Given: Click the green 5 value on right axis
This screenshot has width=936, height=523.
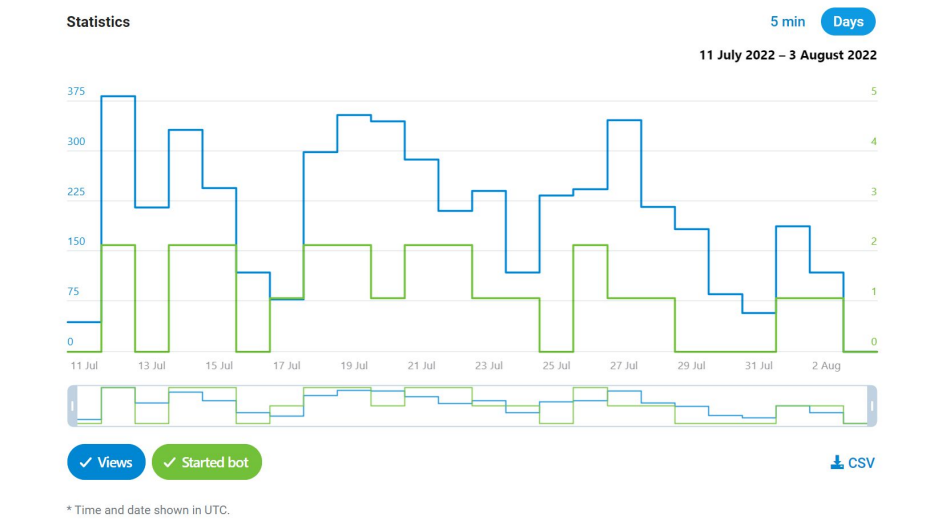Looking at the screenshot, I should [873, 92].
